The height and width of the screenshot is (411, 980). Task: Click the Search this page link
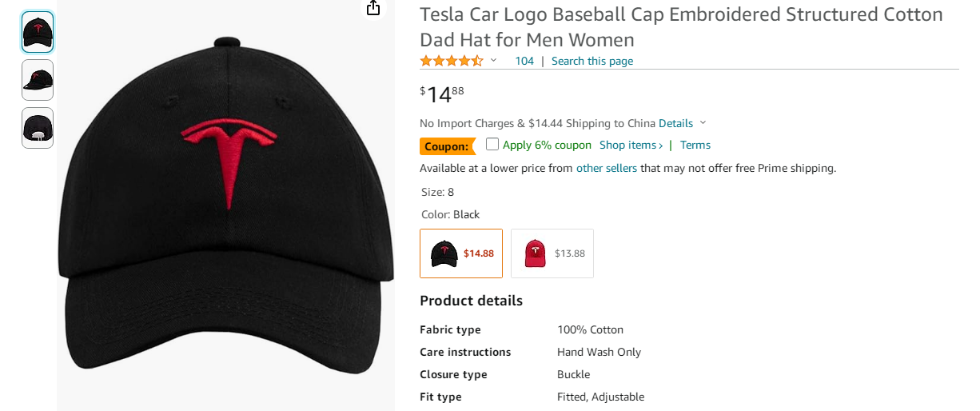click(592, 61)
